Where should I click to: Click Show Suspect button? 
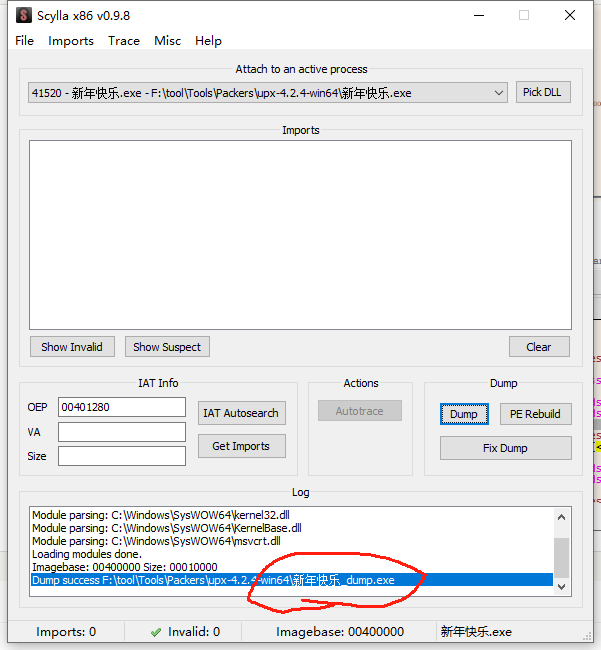pyautogui.click(x=167, y=347)
